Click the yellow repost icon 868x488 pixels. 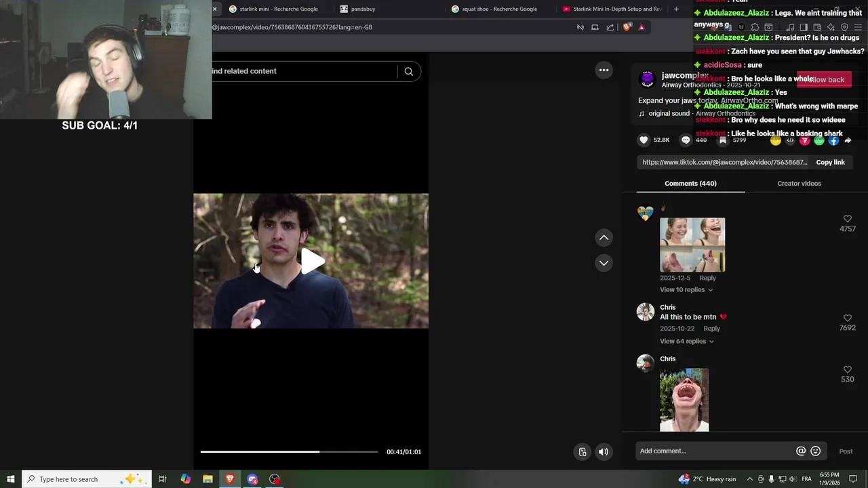coord(776,140)
